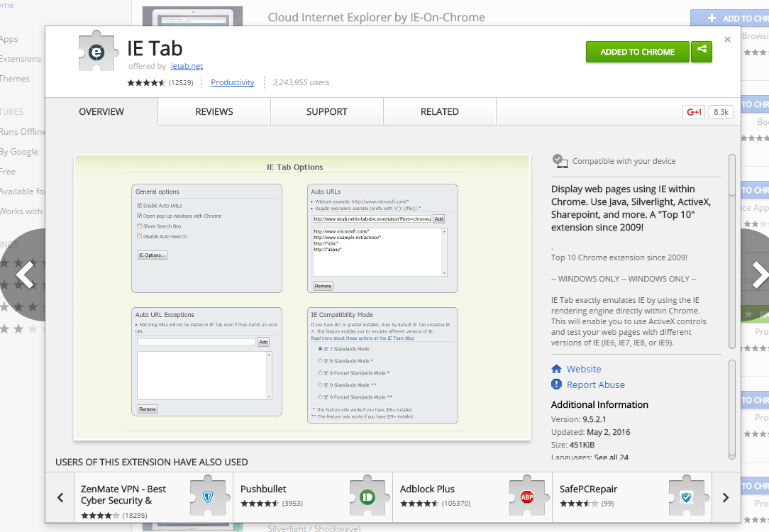Open the Related tab
Image resolution: width=769 pixels, height=532 pixels.
(440, 112)
